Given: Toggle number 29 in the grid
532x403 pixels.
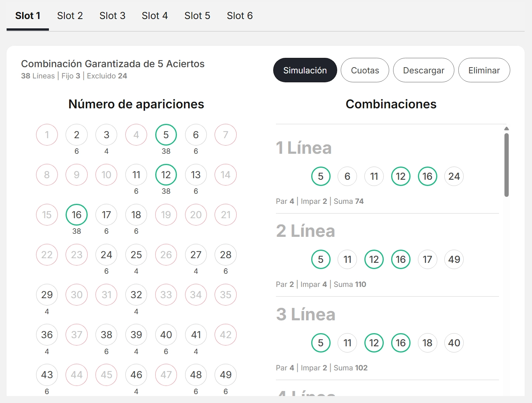Looking at the screenshot, I should tap(47, 295).
